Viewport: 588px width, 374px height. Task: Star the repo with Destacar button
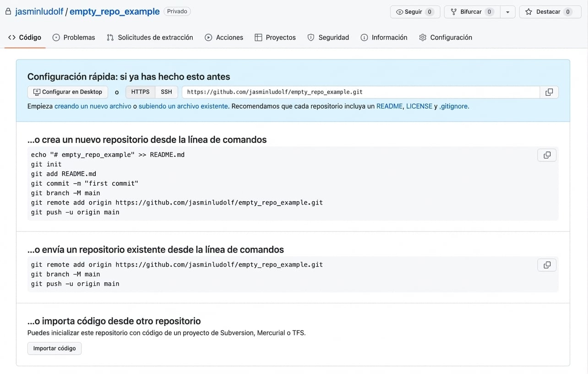550,12
